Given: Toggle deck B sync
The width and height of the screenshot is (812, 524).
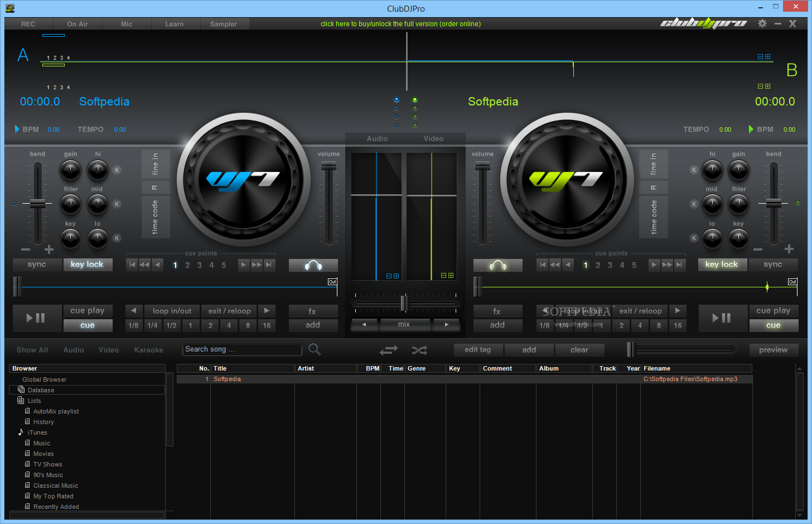Looking at the screenshot, I should click(773, 265).
